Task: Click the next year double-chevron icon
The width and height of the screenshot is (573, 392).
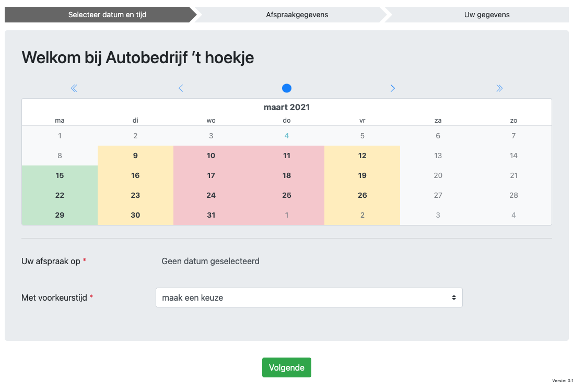Action: [x=499, y=88]
